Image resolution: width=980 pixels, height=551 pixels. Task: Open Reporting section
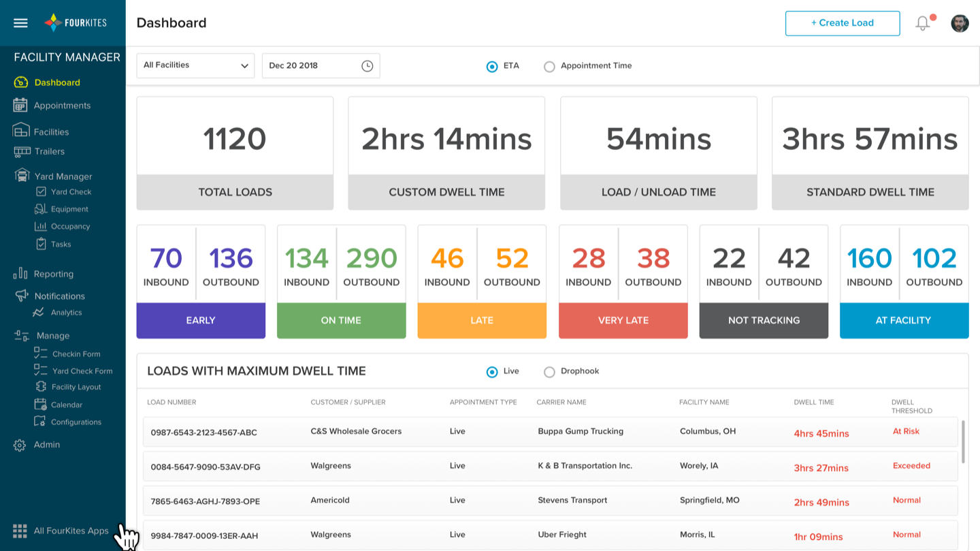pyautogui.click(x=54, y=274)
